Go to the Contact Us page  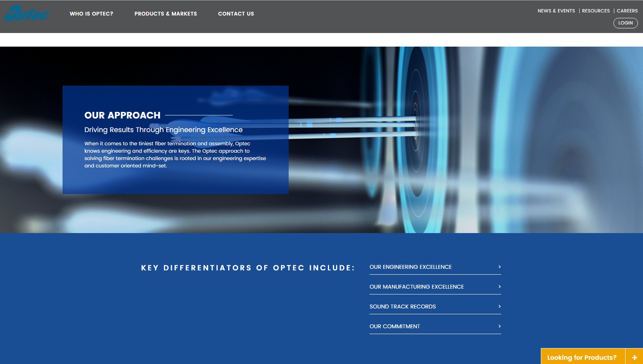click(x=236, y=14)
